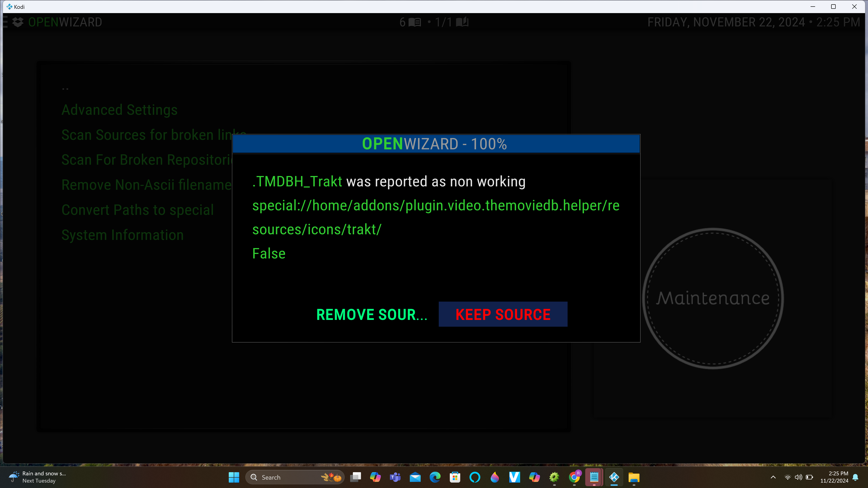Viewport: 868px width, 488px height.
Task: Click the Remove Source button
Action: (372, 314)
